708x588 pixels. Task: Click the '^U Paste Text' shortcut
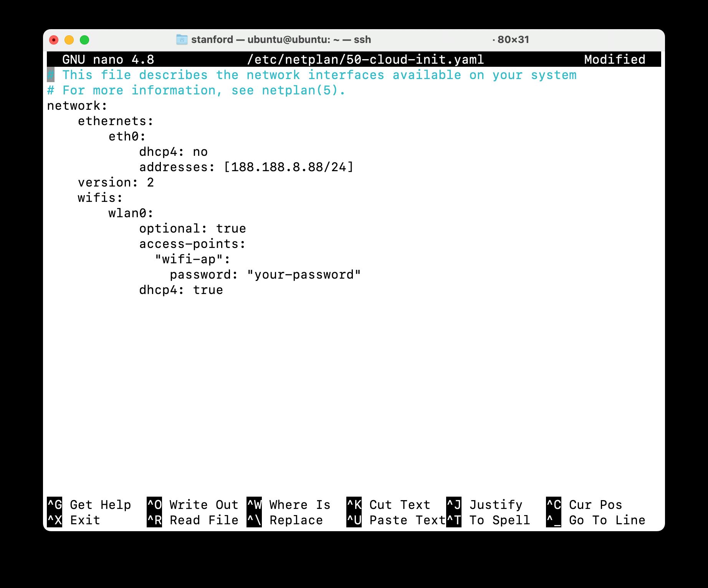[396, 520]
